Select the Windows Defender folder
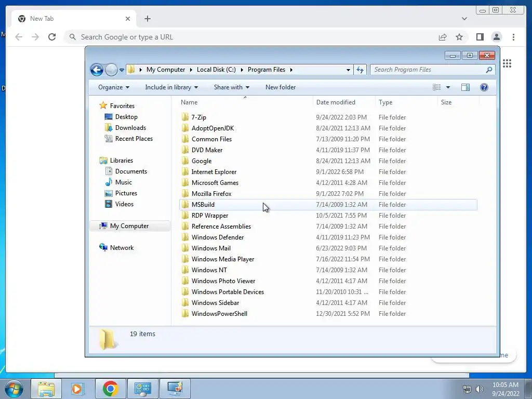532x399 pixels. pyautogui.click(x=218, y=237)
